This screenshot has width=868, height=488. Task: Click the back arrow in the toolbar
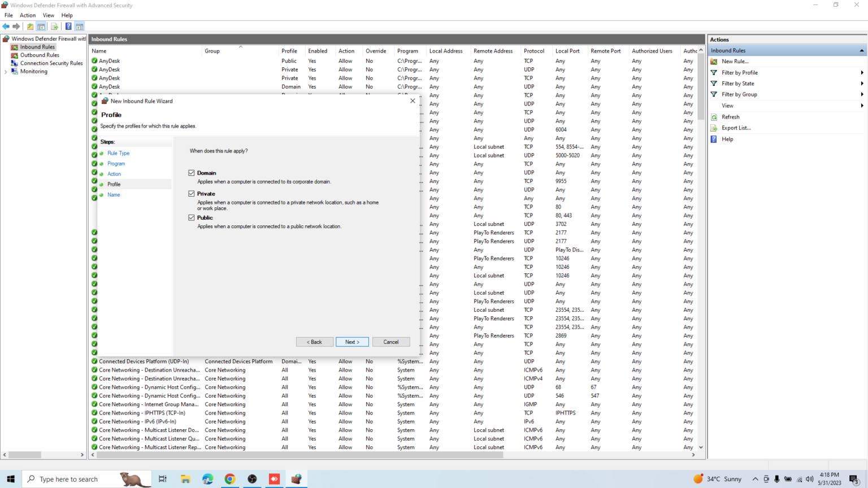6,27
